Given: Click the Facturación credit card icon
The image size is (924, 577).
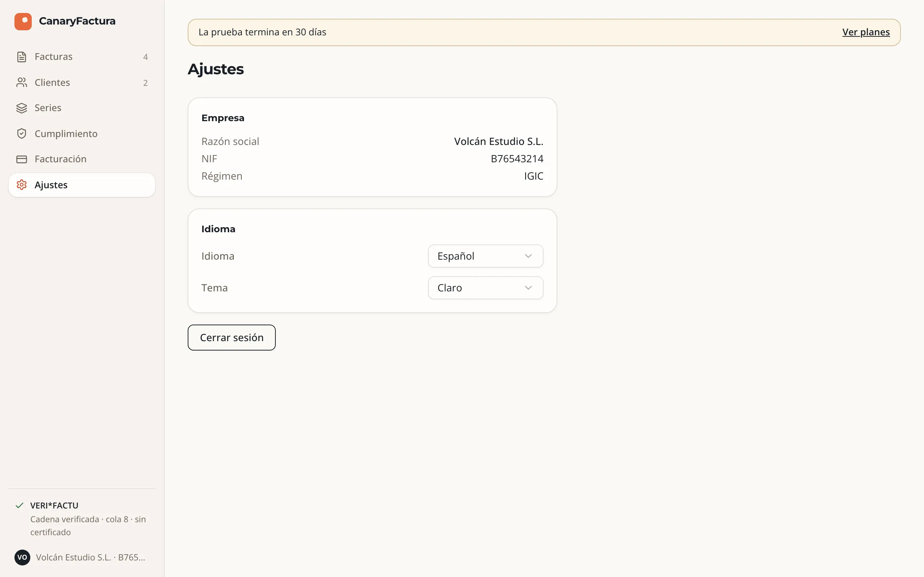Looking at the screenshot, I should click(22, 159).
